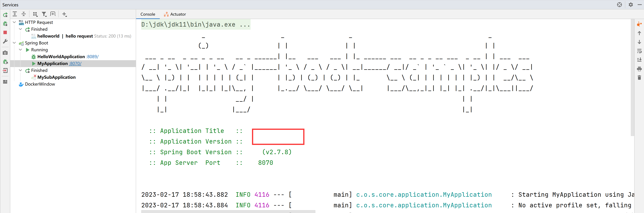The width and height of the screenshot is (644, 213).
Task: Click the console horizontal scrollbar
Action: coord(228,211)
